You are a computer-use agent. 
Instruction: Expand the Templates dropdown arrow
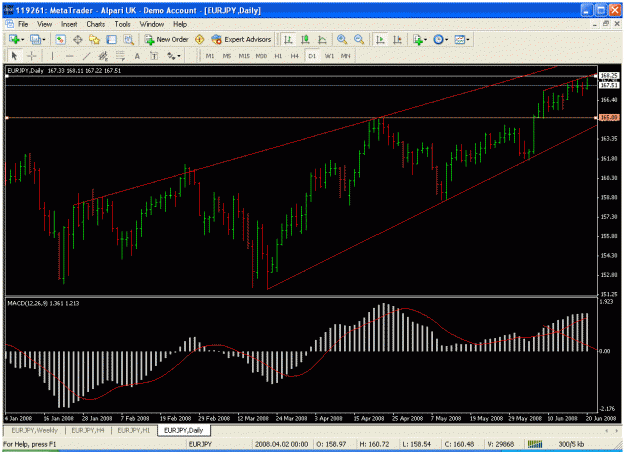click(468, 39)
